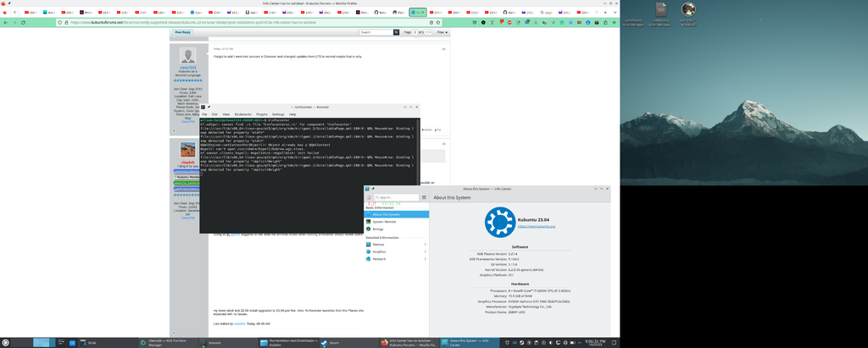Screen dimensions: 868x348
Task: Open the KDE application launcher
Action: pyautogui.click(x=8, y=342)
